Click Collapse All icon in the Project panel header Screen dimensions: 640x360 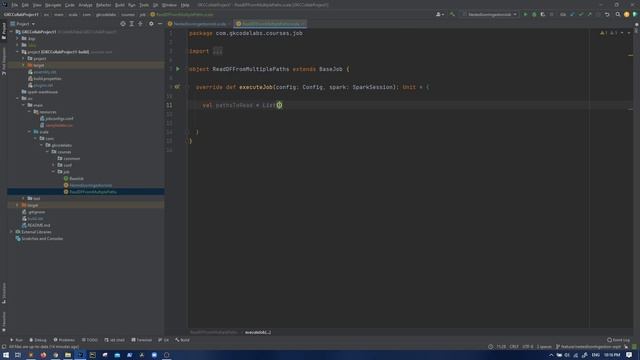(140, 24)
